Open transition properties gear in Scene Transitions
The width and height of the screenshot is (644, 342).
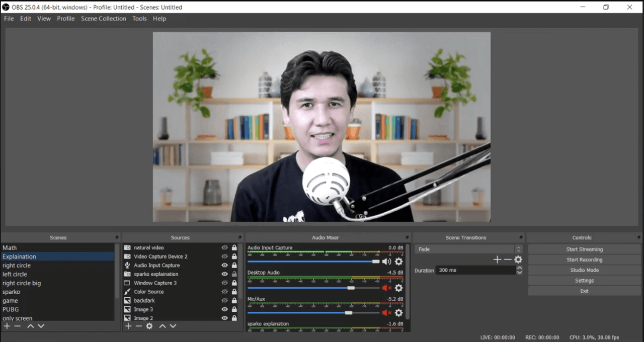pos(518,260)
